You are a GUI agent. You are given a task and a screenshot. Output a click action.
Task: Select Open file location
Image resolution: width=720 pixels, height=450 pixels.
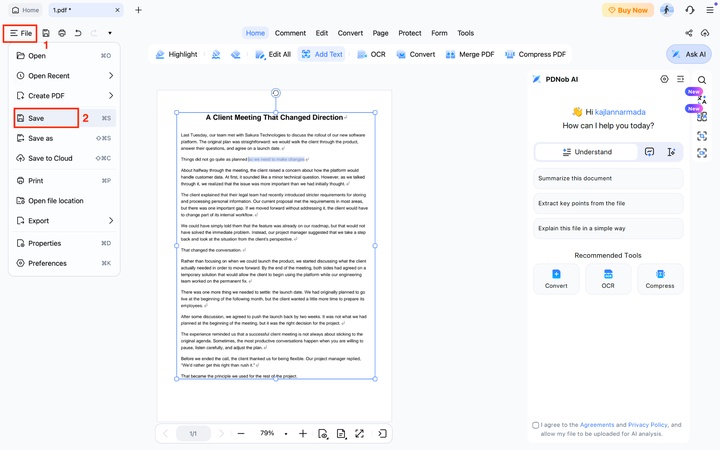tap(64, 201)
